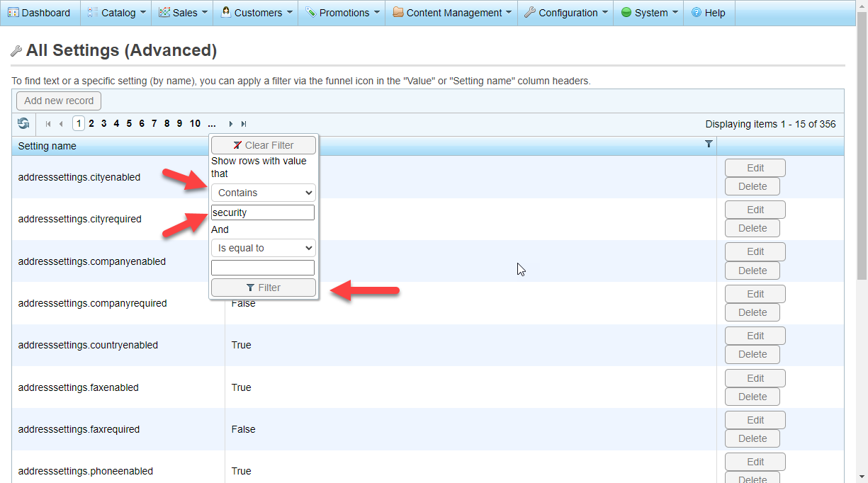The image size is (868, 483).
Task: Jump to last page arrow icon
Action: click(244, 124)
